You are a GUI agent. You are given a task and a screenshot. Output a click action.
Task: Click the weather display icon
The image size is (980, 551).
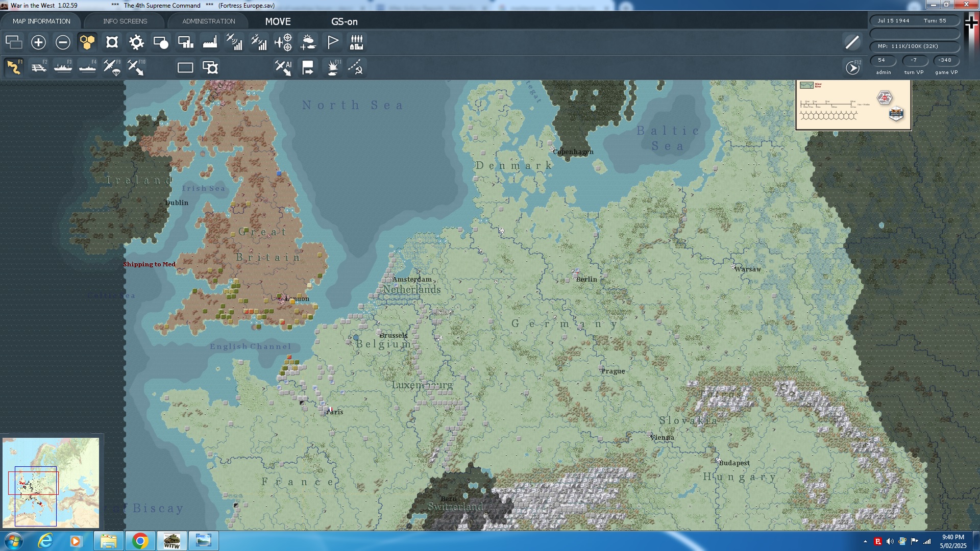click(x=308, y=42)
